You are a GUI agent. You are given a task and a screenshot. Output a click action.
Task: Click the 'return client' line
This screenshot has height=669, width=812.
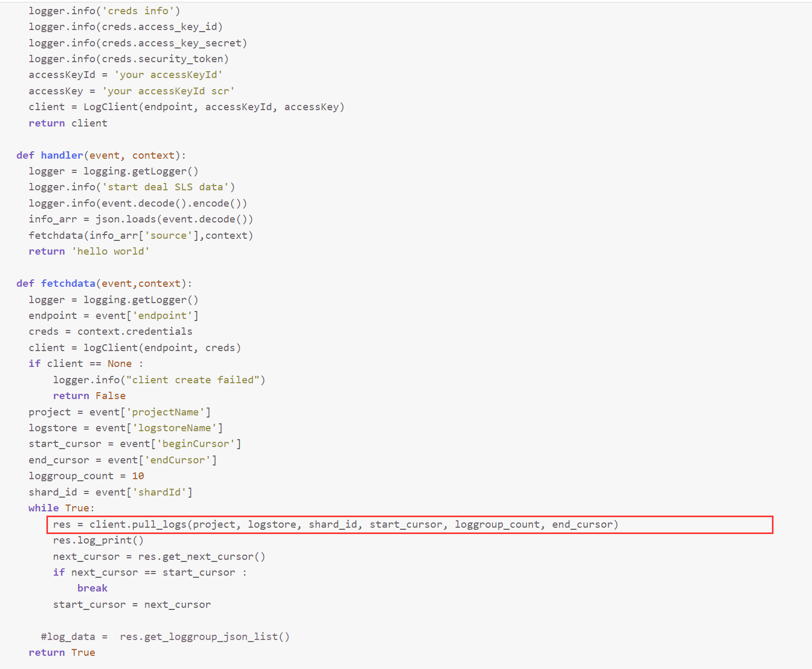coord(68,123)
